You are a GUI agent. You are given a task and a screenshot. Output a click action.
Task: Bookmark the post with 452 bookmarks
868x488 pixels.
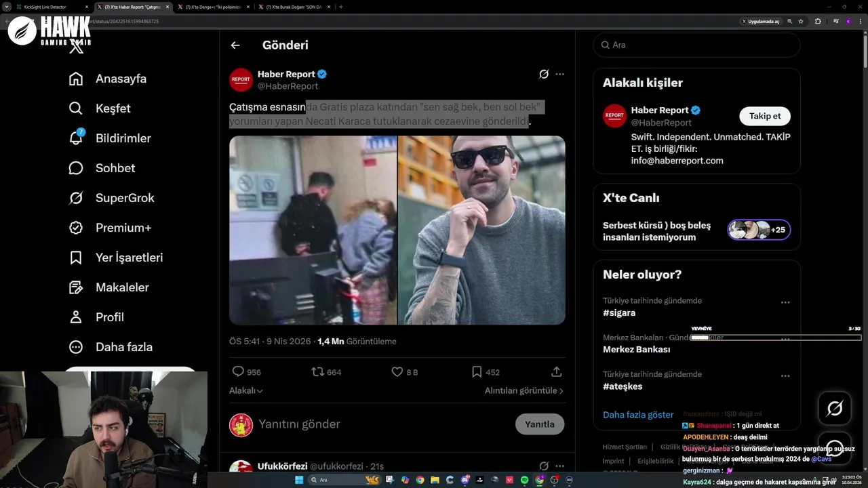477,371
